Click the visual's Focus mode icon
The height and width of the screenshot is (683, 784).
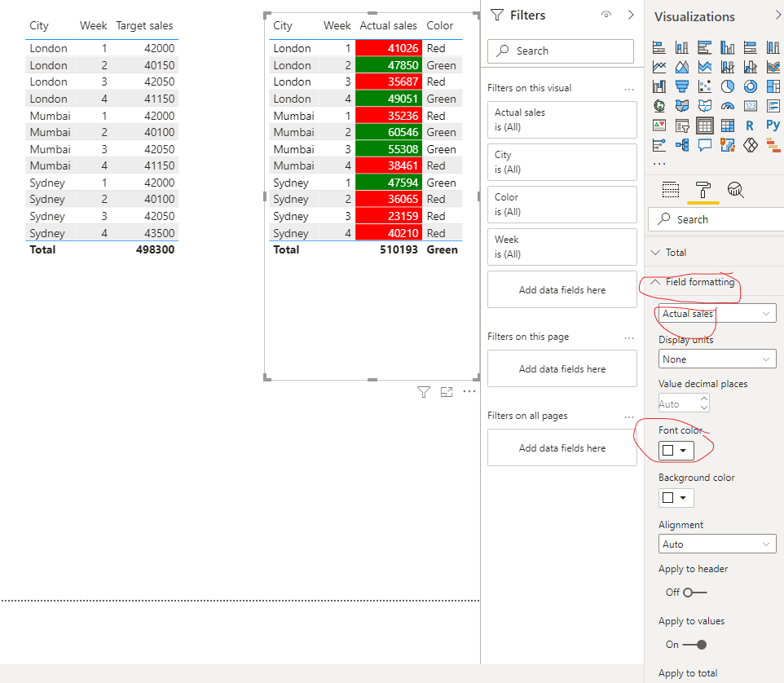447,392
